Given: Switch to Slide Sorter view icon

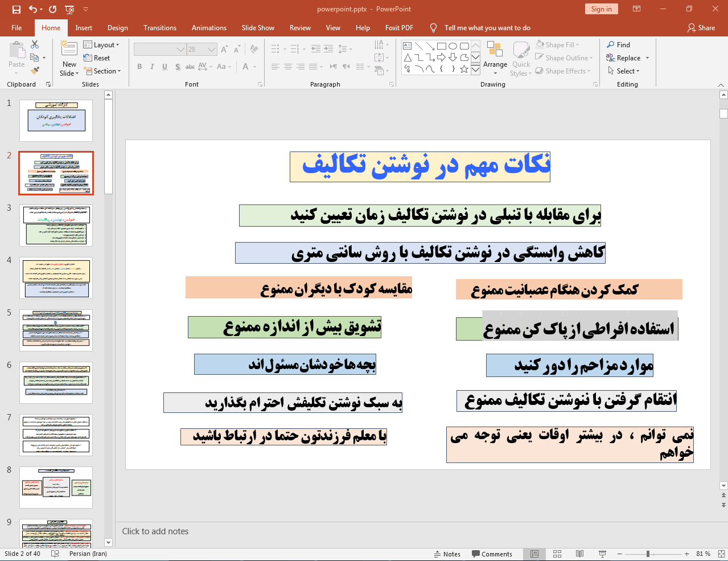Looking at the screenshot, I should click(x=557, y=554).
